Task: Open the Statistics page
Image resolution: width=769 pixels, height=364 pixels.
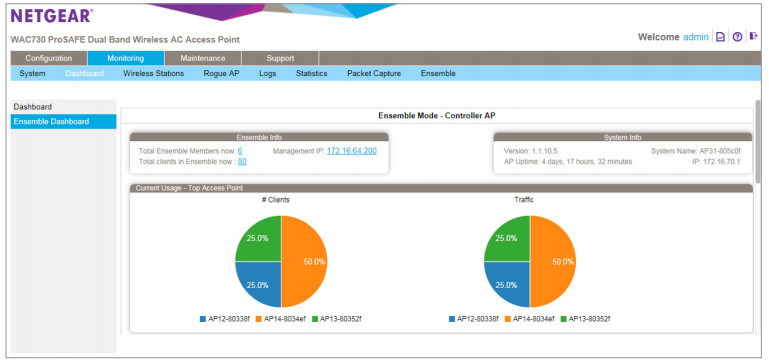Action: pos(311,74)
